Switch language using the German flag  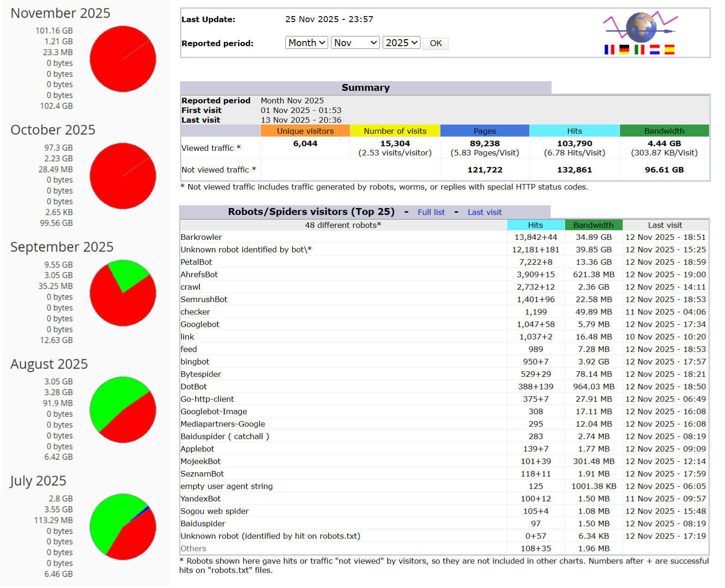tap(624, 49)
